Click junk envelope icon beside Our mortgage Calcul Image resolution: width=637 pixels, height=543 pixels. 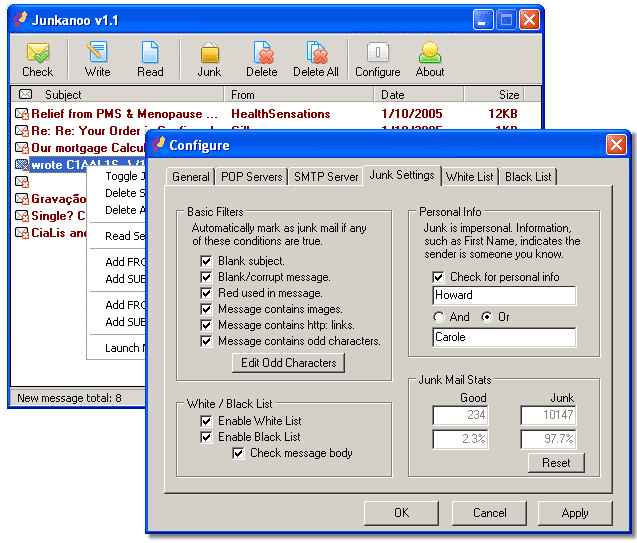tap(22, 148)
